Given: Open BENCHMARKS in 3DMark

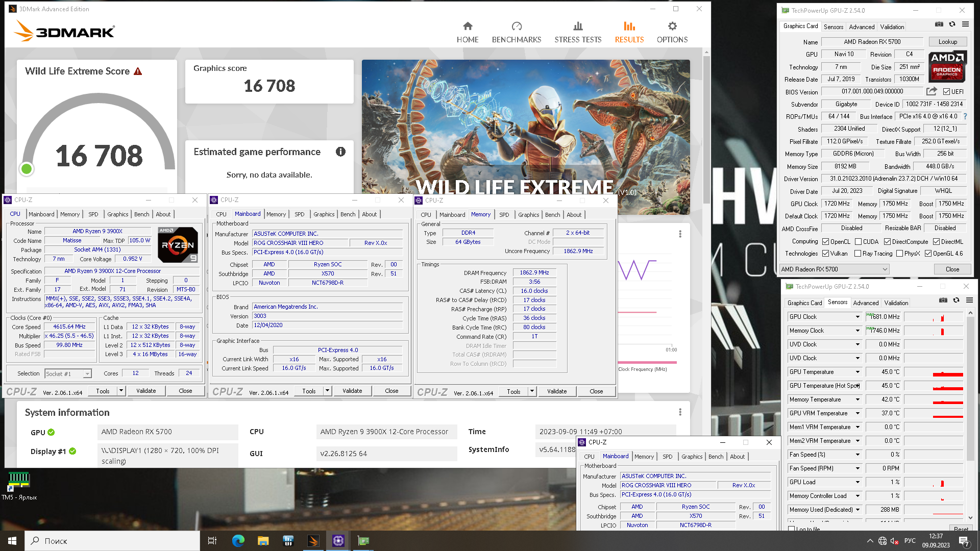Looking at the screenshot, I should click(516, 33).
